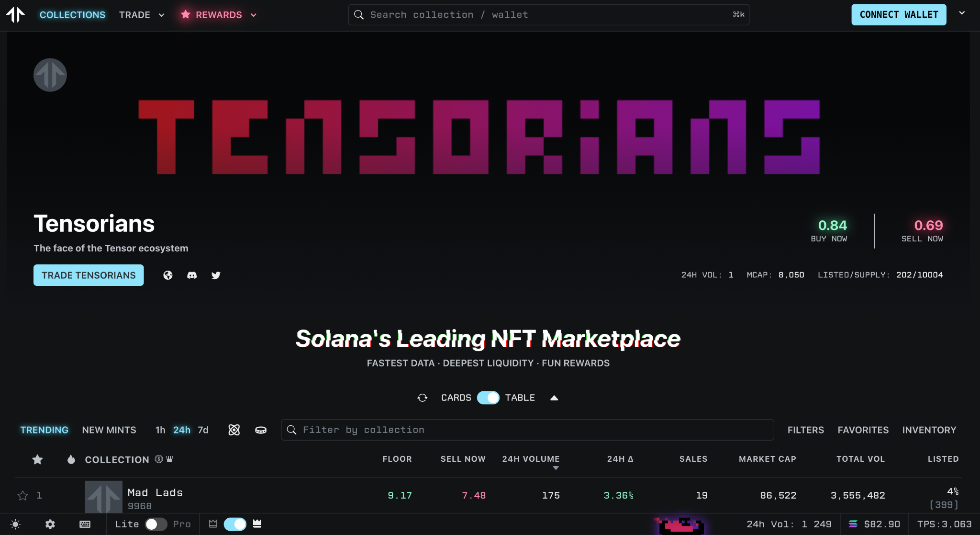
Task: Toggle the Lite/Pro mode switch
Action: click(156, 524)
